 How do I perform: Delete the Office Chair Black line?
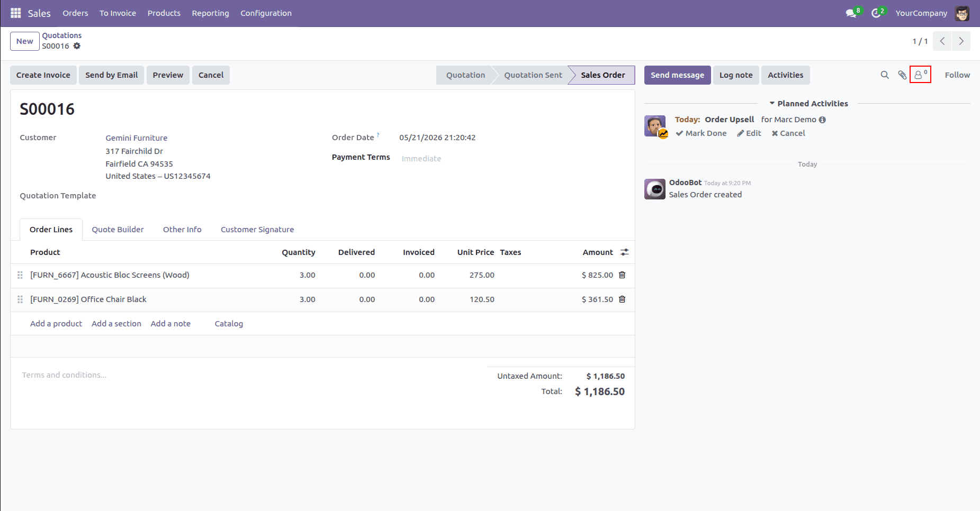click(622, 299)
